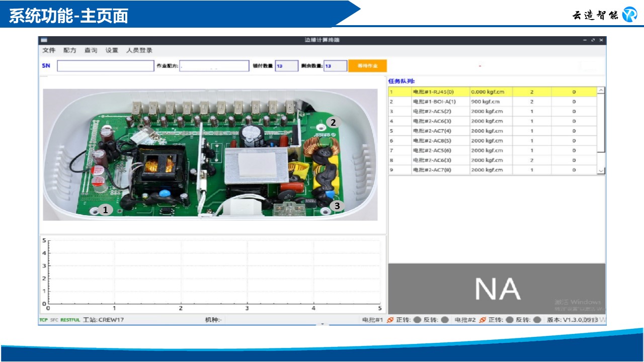Click screw position marker 3 on board

click(x=337, y=206)
